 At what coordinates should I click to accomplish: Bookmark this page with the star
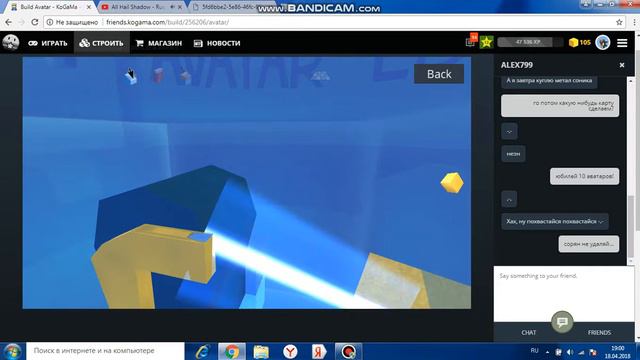point(619,22)
